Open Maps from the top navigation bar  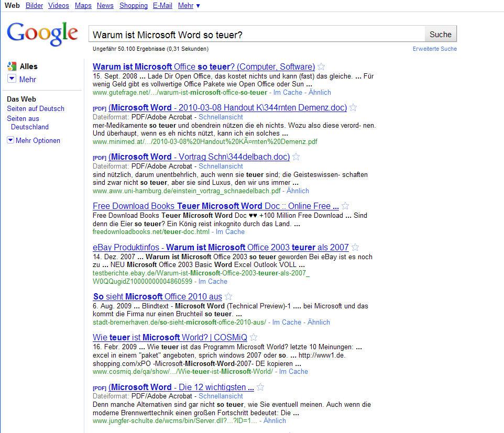click(x=83, y=6)
